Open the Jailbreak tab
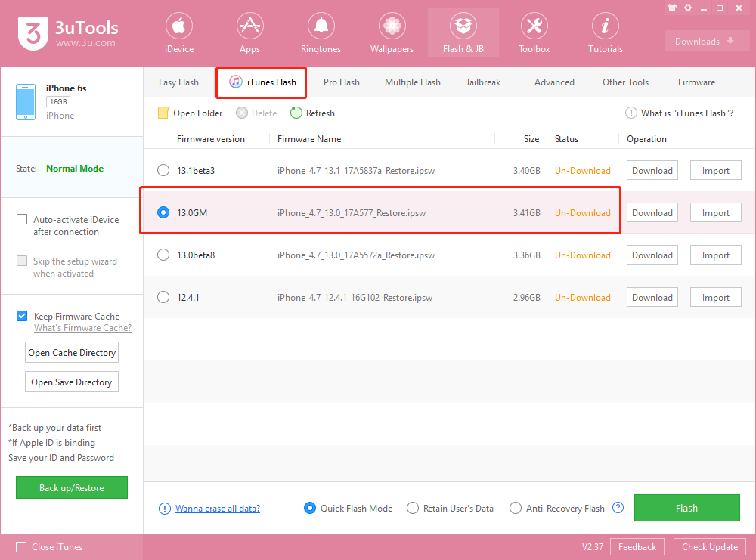The width and height of the screenshot is (756, 560). coord(483,82)
